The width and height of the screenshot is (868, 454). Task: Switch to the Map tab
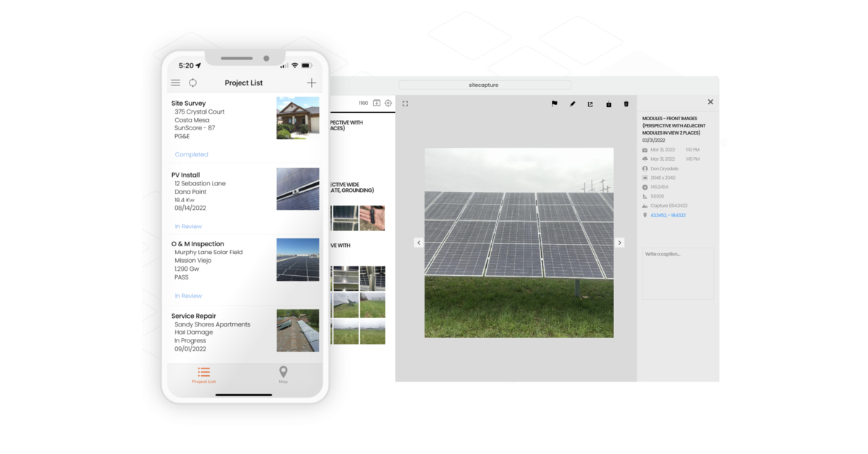(x=283, y=375)
